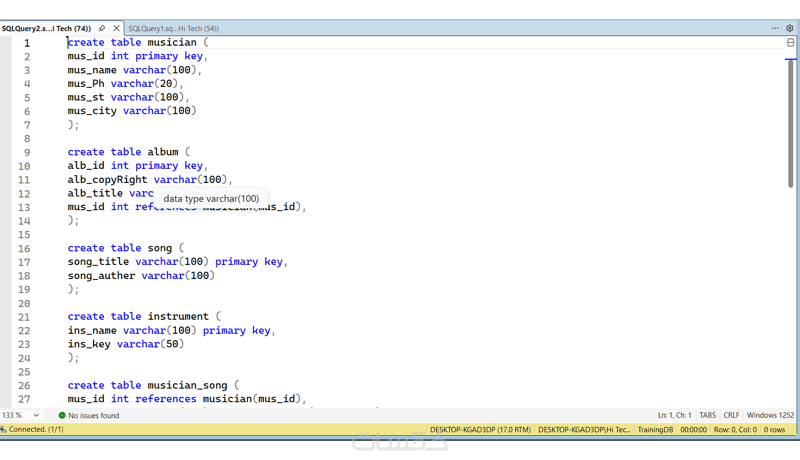Click line number 8 in the gutter
Screen dimensions: 800x460
click(x=27, y=139)
